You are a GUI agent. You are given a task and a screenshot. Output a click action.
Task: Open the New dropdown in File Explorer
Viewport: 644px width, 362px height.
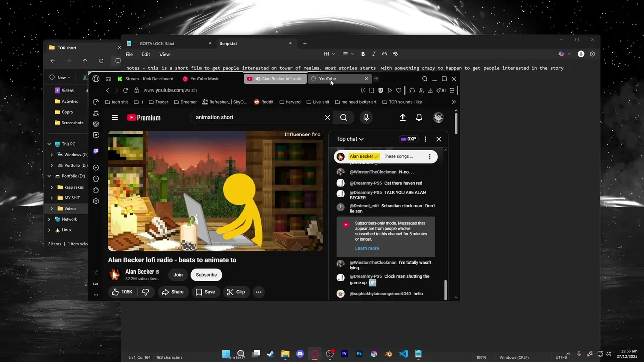[x=60, y=77]
